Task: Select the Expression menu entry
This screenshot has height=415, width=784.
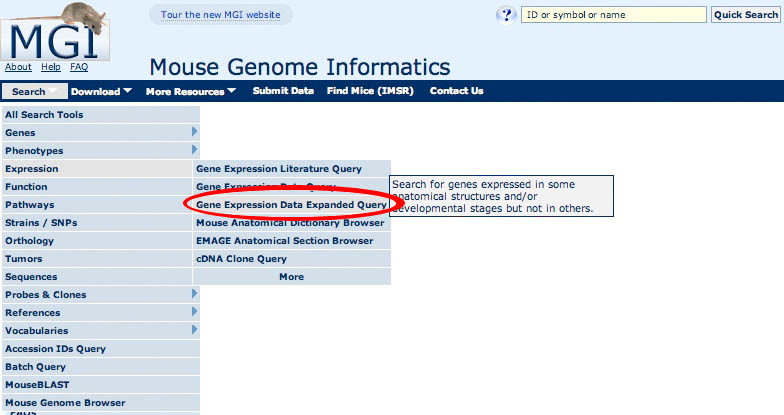Action: click(98, 168)
